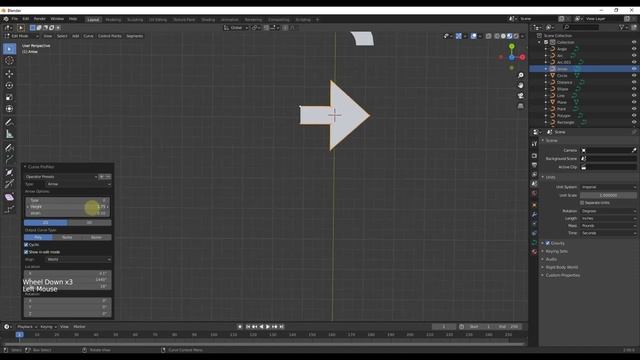Image resolution: width=640 pixels, height=360 pixels.
Task: Select the Annotate tool
Action: pos(9,122)
